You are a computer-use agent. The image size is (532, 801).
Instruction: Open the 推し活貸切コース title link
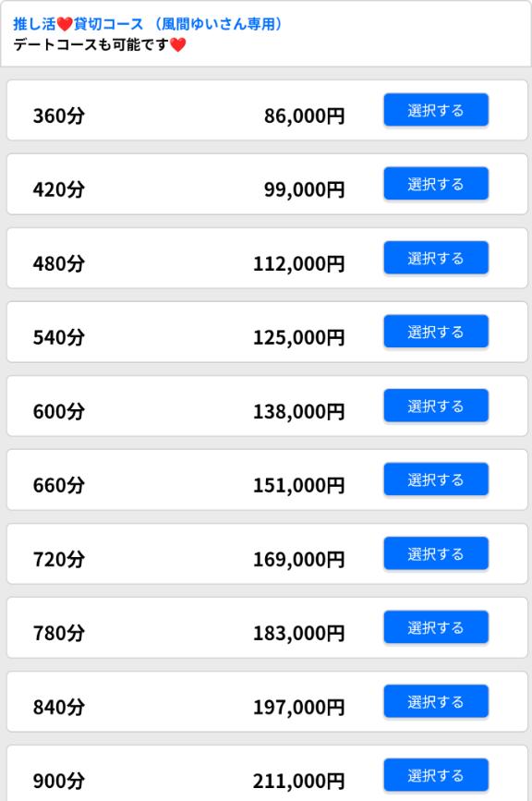tap(148, 24)
